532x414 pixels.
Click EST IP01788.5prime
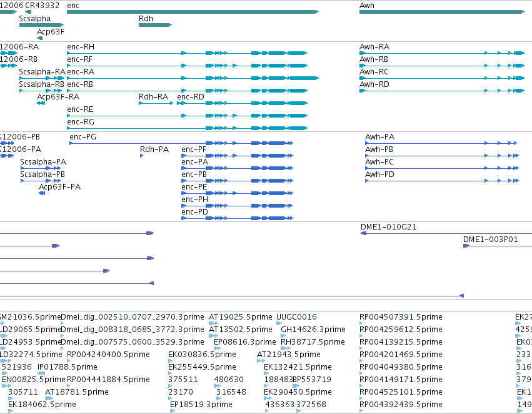67,367
